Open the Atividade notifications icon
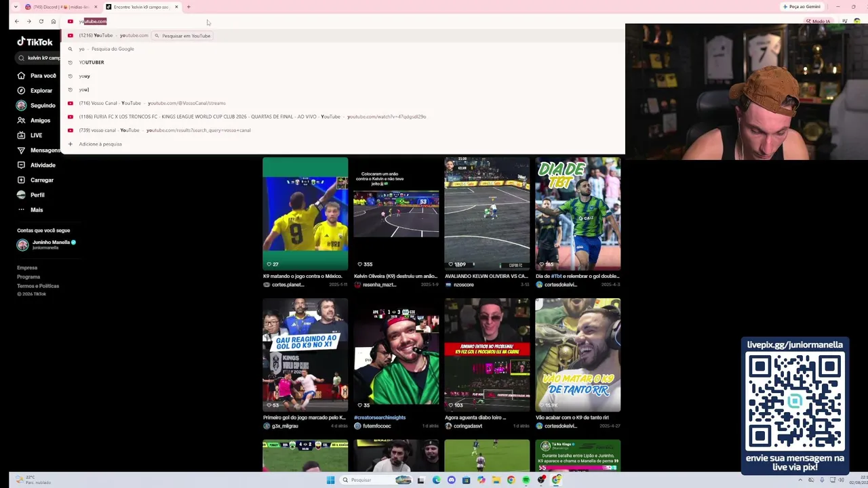The height and width of the screenshot is (488, 868). pyautogui.click(x=21, y=165)
